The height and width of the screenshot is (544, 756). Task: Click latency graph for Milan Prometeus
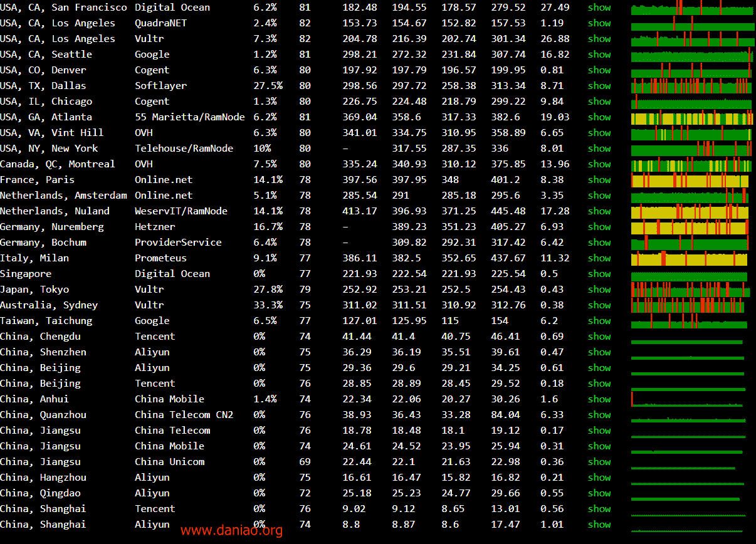click(x=689, y=258)
